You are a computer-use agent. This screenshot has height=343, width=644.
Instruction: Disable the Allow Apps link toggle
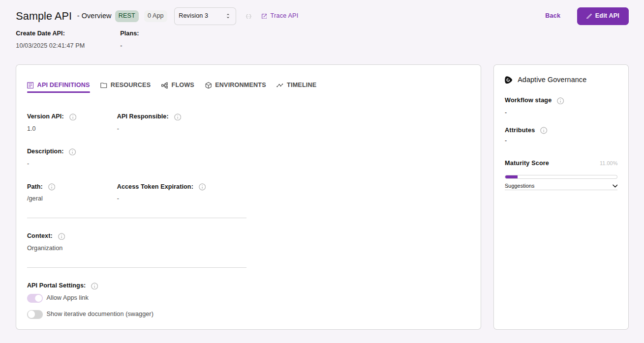click(x=34, y=298)
